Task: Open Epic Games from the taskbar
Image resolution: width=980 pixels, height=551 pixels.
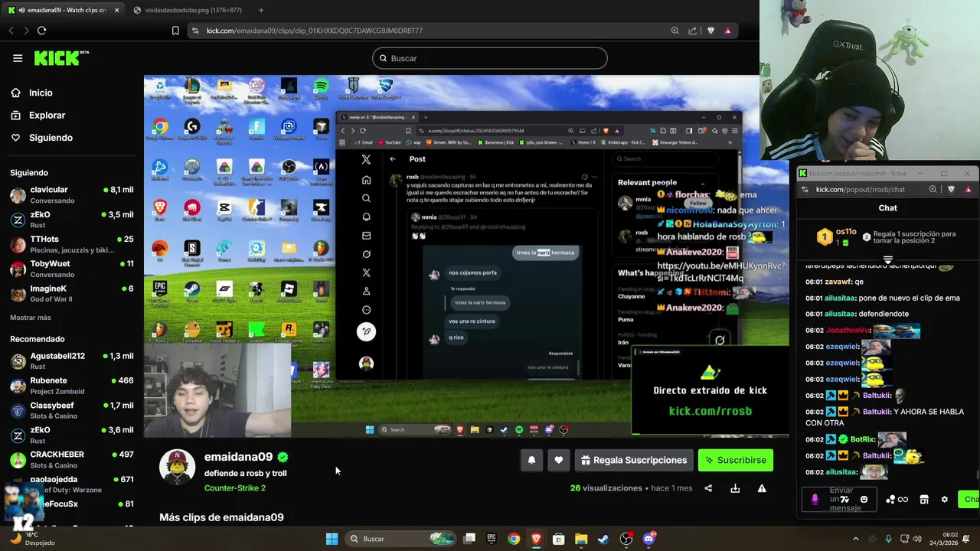Action: [x=492, y=539]
